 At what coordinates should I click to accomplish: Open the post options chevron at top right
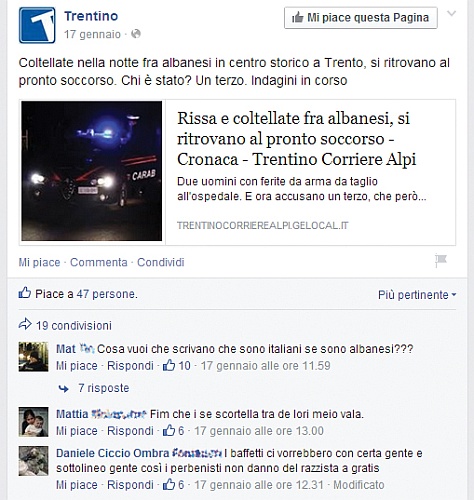(451, 13)
